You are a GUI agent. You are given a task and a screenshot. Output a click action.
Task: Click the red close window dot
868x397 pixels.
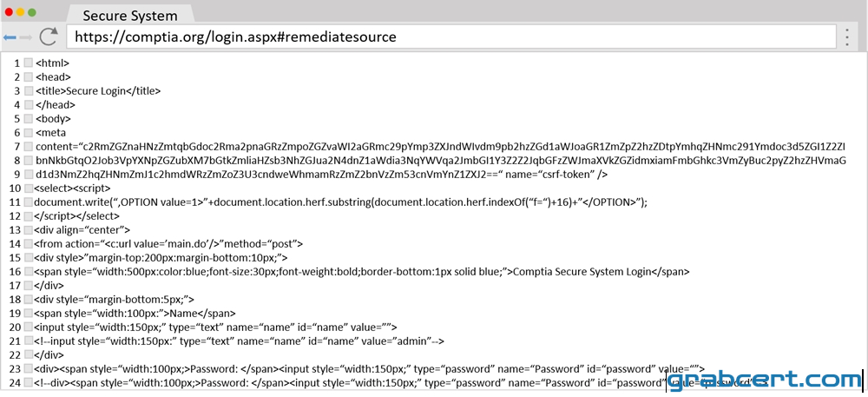point(9,12)
